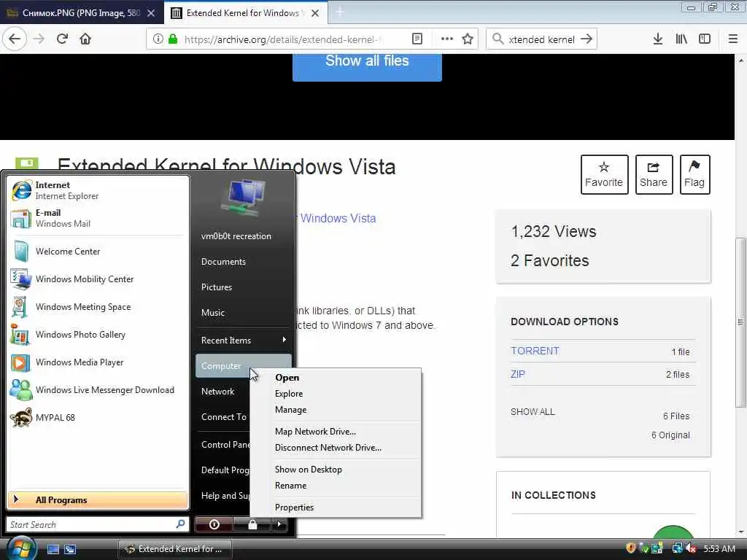Launch MYPAL 68 browser
This screenshot has height=560, width=747.
[99, 417]
